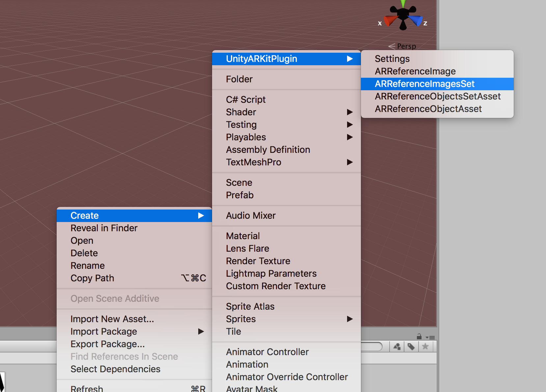
Task: Select Export Package... entry
Action: 134,344
